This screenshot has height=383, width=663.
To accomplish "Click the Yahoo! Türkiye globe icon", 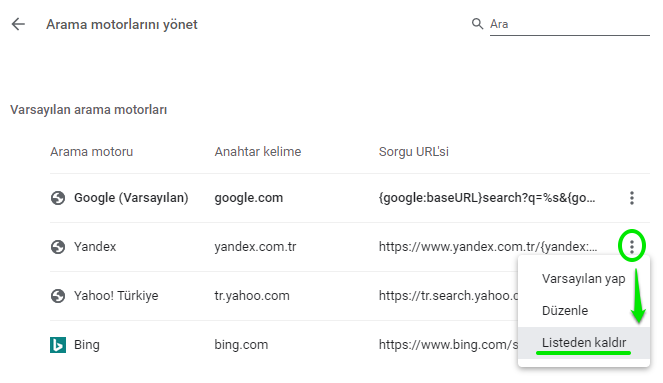I will pos(58,296).
